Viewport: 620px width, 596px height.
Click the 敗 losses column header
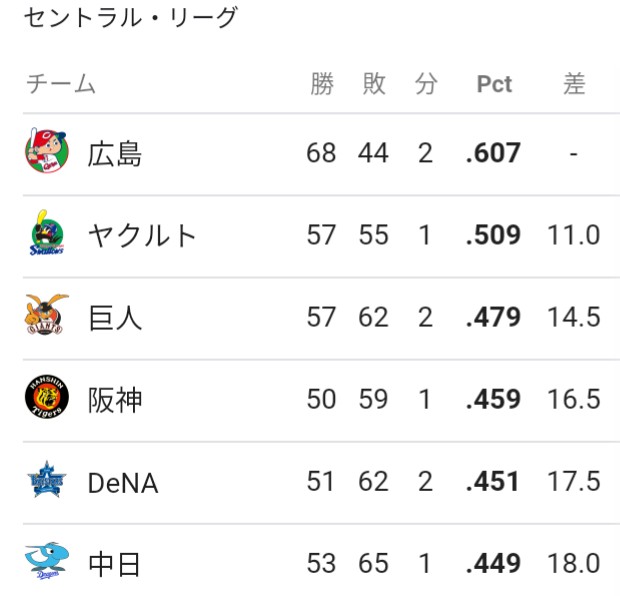tap(374, 84)
